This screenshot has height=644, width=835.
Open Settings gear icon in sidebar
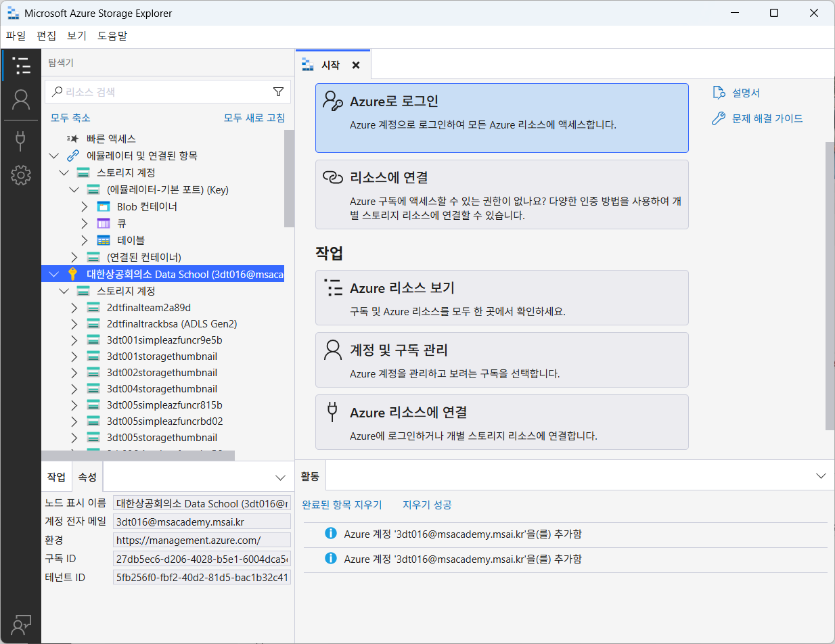coord(21,175)
